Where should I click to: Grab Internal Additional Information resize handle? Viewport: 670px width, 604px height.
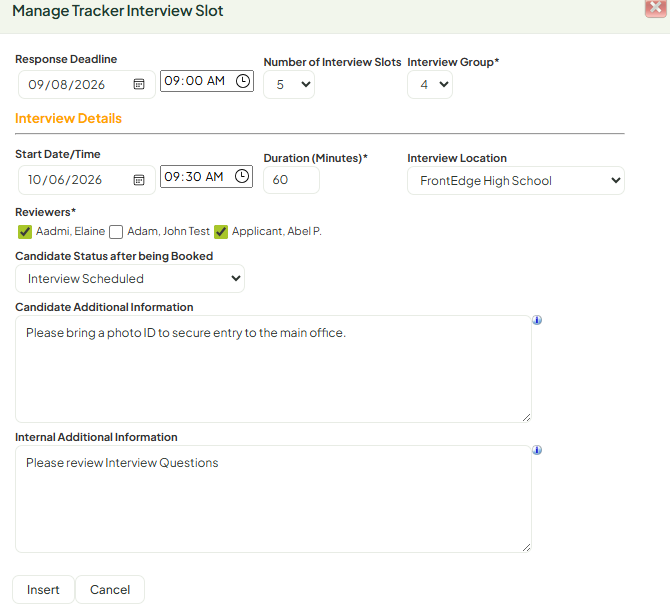[526, 547]
